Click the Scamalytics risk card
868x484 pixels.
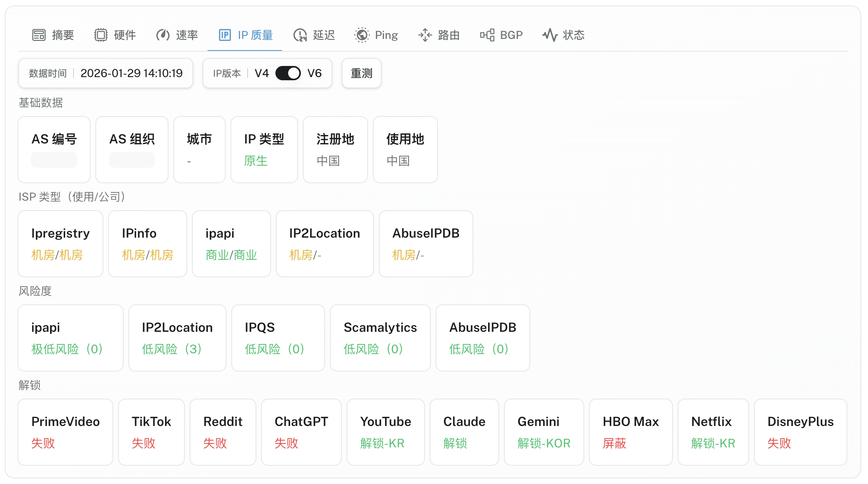coord(380,338)
